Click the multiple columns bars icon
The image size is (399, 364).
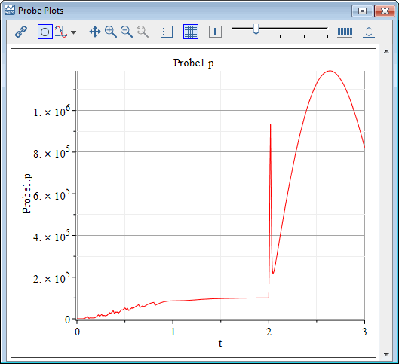(345, 32)
